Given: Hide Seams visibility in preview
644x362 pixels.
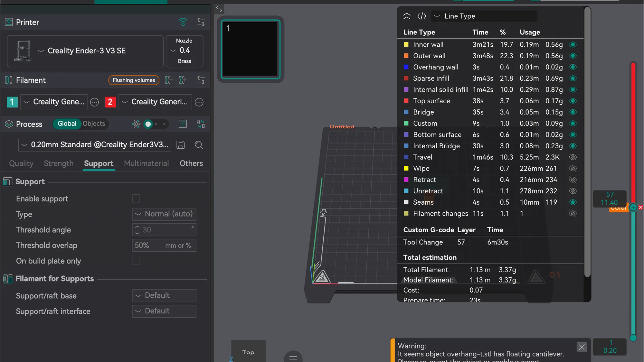Looking at the screenshot, I should [573, 202].
